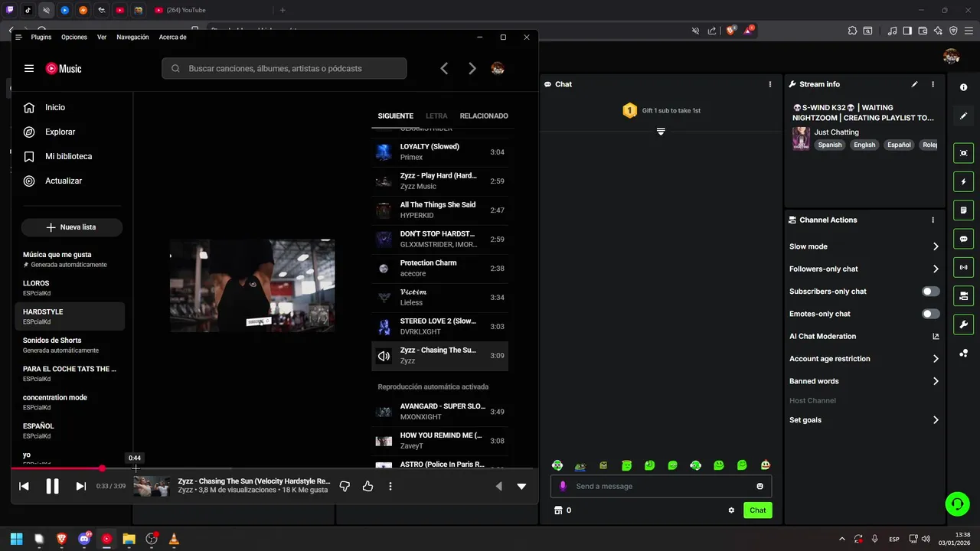Select the STEREO LOVE 2 queue thumbnail

pyautogui.click(x=384, y=327)
